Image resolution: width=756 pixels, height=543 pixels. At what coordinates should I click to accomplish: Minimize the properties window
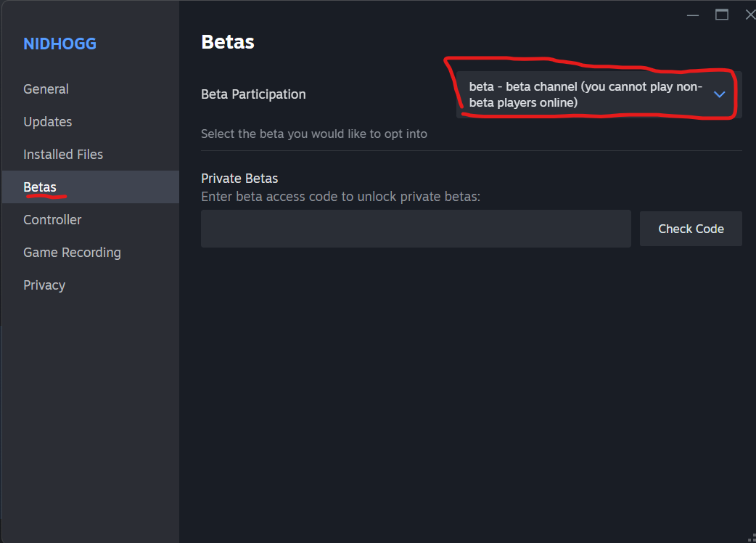693,15
